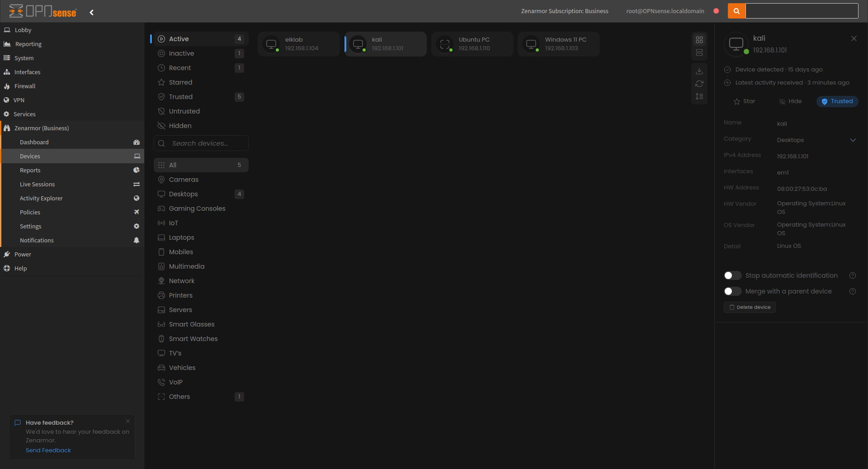Screen dimensions: 868x469
Task: Click the Search devices field
Action: [x=201, y=143]
